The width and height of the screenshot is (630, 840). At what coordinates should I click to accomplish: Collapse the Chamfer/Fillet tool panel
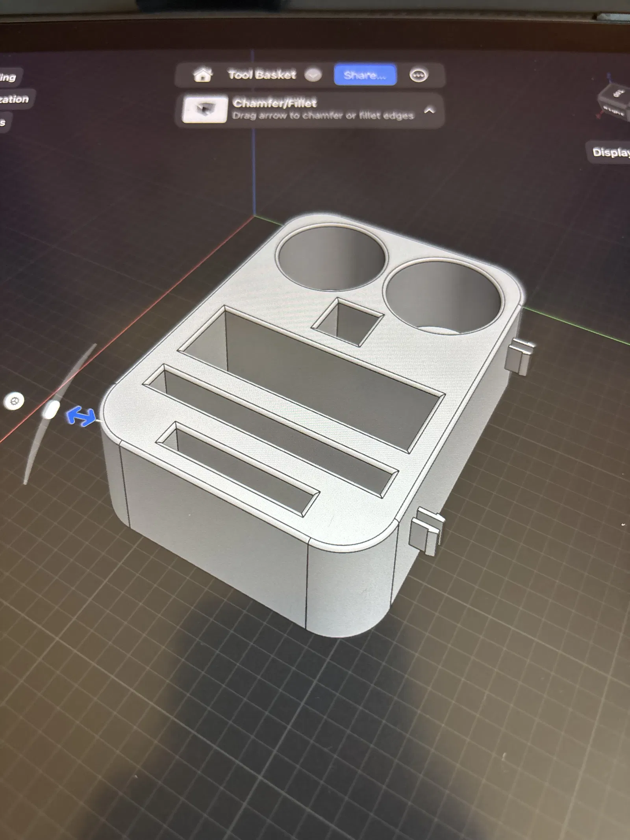point(430,111)
